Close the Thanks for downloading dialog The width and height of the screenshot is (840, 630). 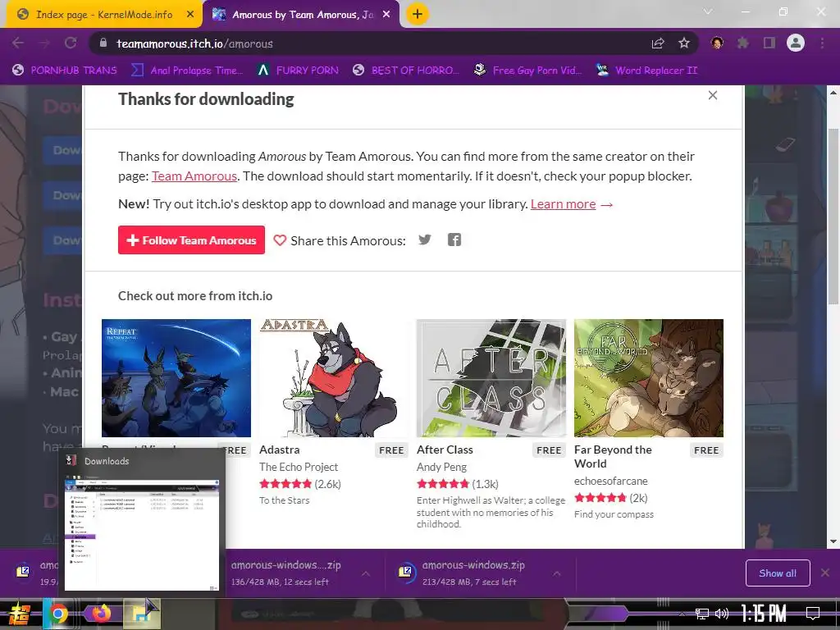(713, 95)
